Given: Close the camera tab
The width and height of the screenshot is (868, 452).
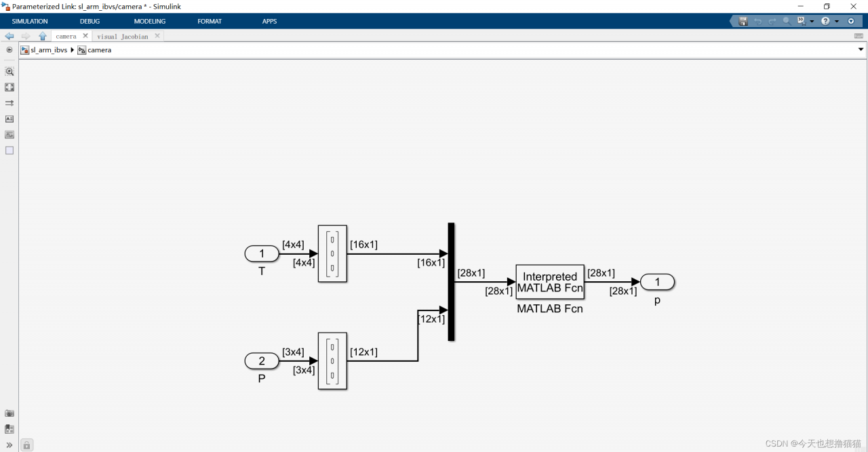Looking at the screenshot, I should 85,36.
